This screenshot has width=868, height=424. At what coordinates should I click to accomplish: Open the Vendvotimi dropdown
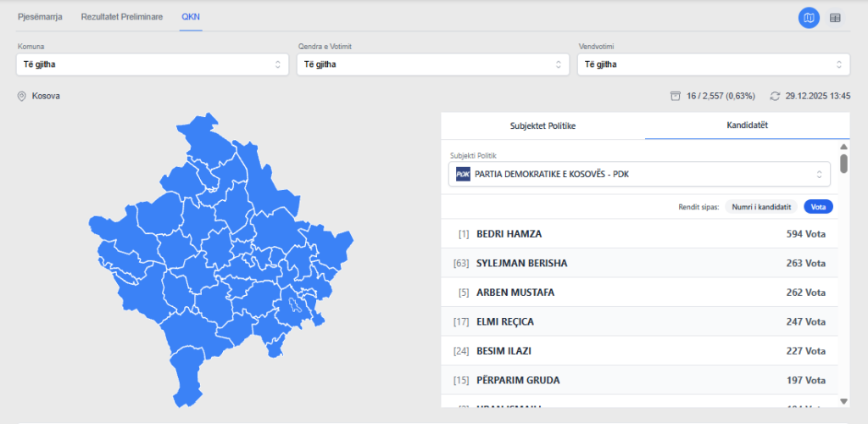[713, 64]
